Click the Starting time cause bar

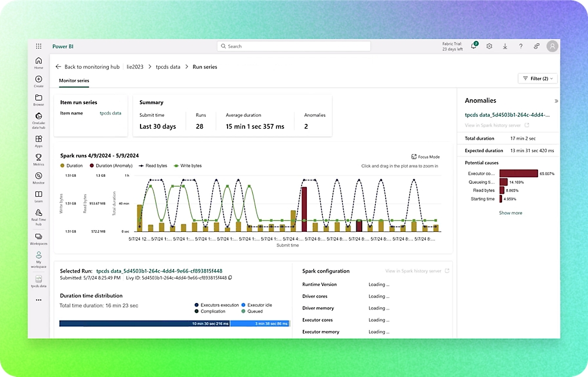(500, 199)
